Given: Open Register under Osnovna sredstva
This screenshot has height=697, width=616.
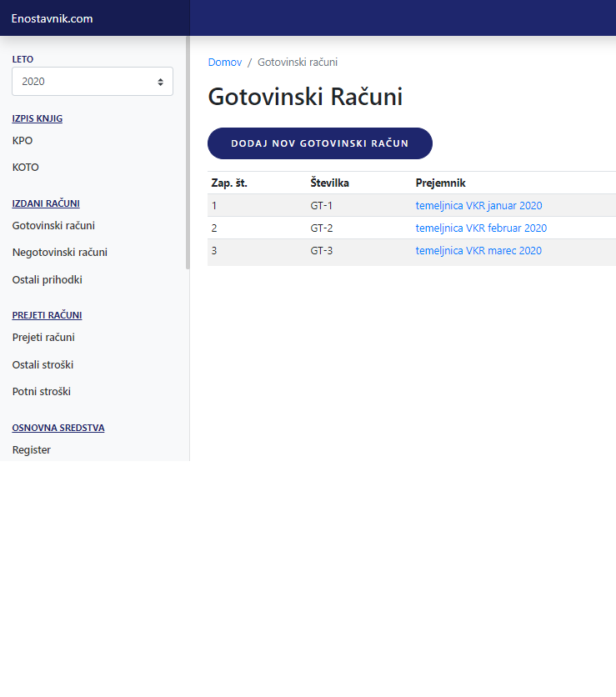Looking at the screenshot, I should tap(32, 450).
